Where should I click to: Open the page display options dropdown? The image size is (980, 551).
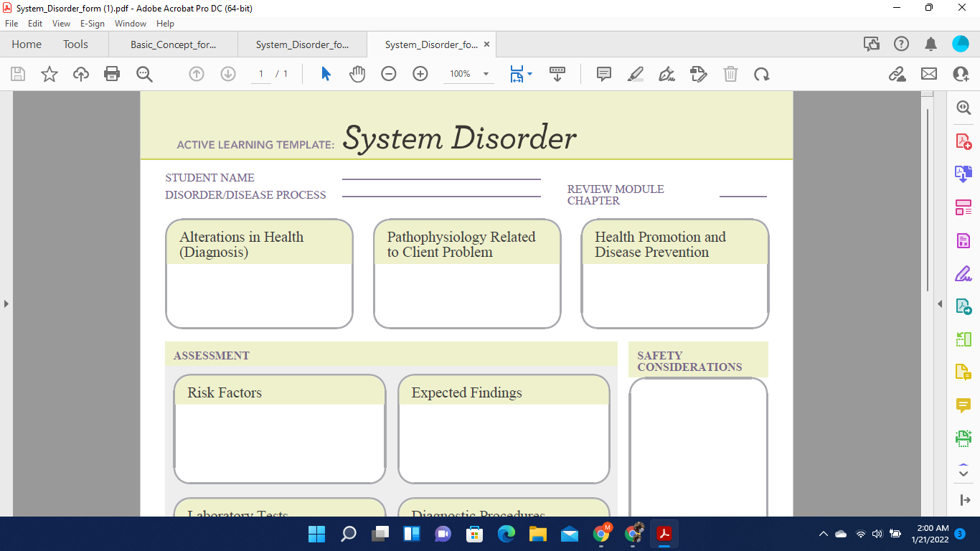[529, 74]
